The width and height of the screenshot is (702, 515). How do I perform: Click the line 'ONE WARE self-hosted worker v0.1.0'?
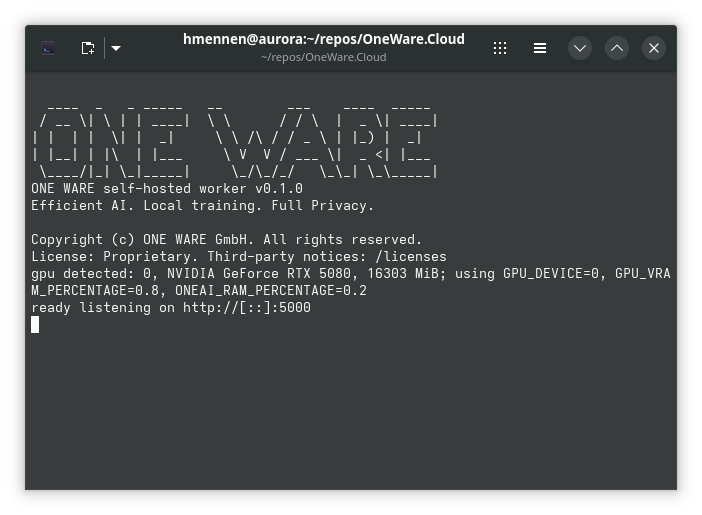(167, 189)
